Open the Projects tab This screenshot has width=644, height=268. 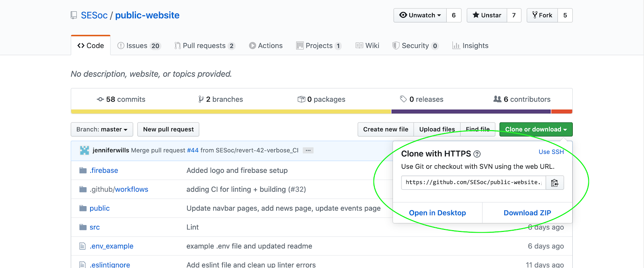[319, 46]
